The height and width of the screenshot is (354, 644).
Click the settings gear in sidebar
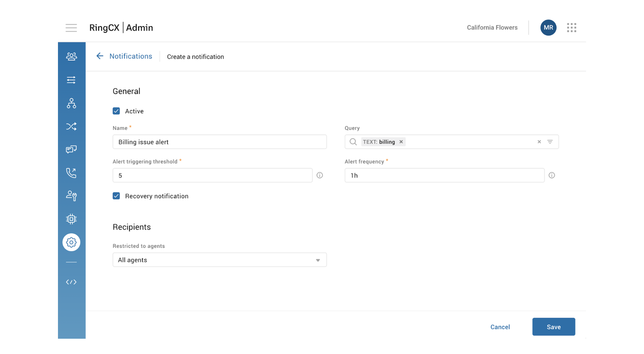coord(71,243)
